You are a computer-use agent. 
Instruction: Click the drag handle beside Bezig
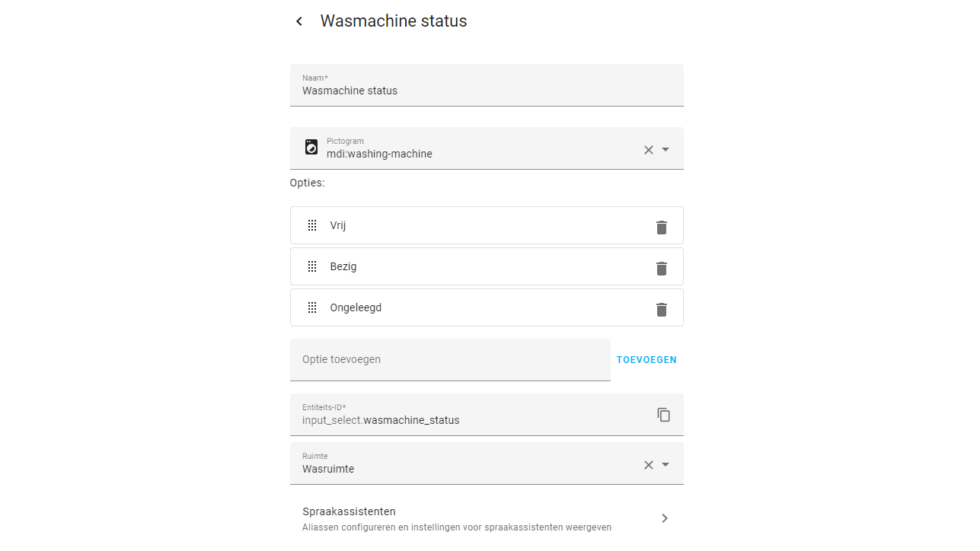[x=312, y=266]
